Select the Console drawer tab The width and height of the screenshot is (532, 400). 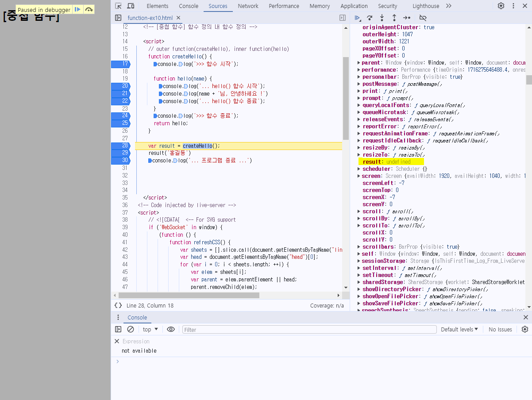[137, 318]
